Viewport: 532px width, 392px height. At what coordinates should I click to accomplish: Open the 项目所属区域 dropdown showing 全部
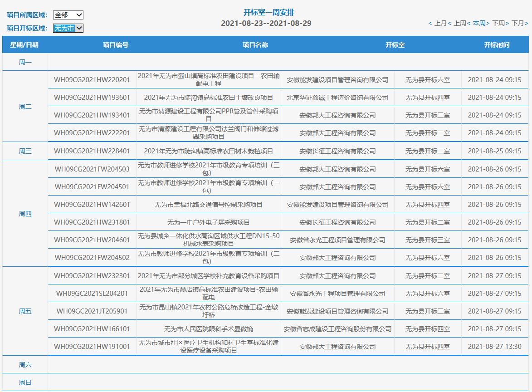point(68,15)
